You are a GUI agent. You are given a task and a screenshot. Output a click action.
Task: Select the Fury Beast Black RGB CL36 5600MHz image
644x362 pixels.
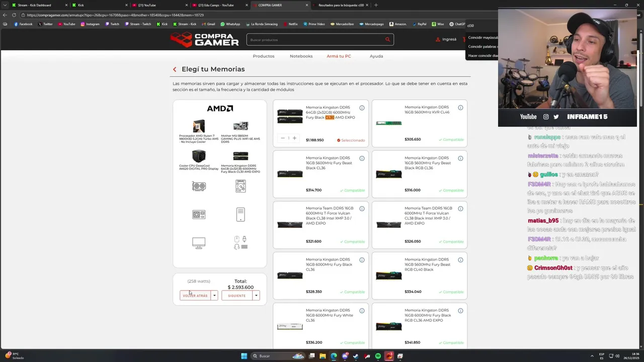(389, 174)
